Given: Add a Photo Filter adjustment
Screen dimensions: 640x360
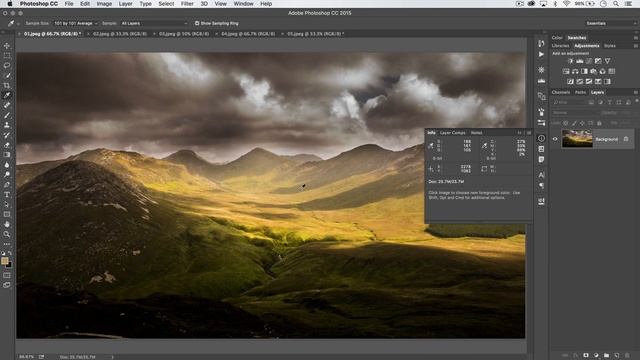Looking at the screenshot, I should (x=593, y=71).
